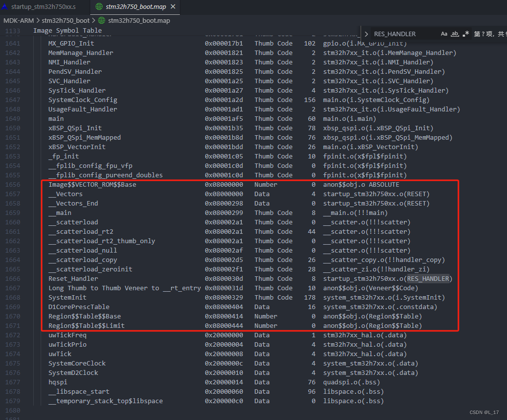
Task: Click the __scatterload_zeroinit symbol
Action: 90,269
